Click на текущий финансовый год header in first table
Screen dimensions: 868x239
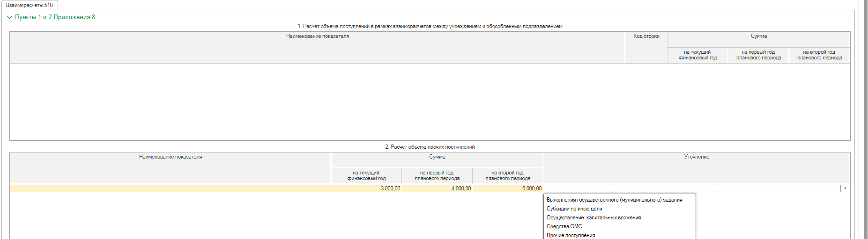697,55
